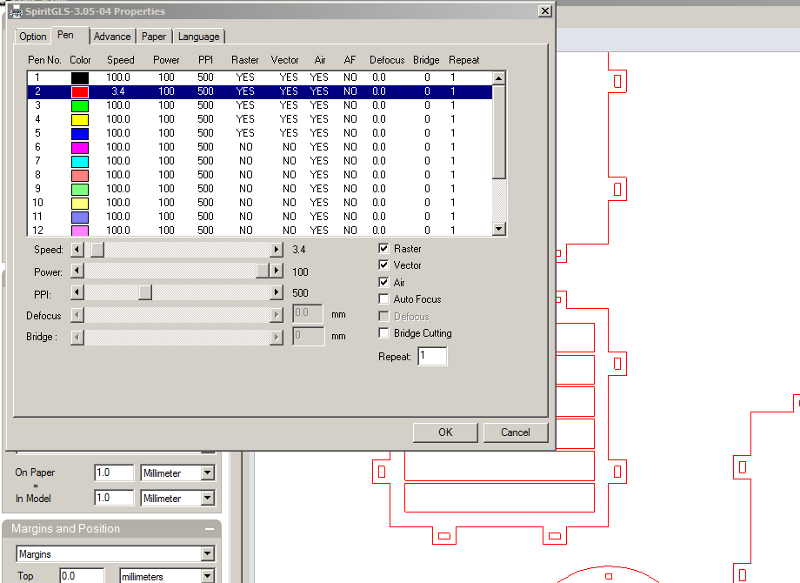Image resolution: width=800 pixels, height=583 pixels.
Task: Uncheck the Raster checkbox
Action: [384, 248]
